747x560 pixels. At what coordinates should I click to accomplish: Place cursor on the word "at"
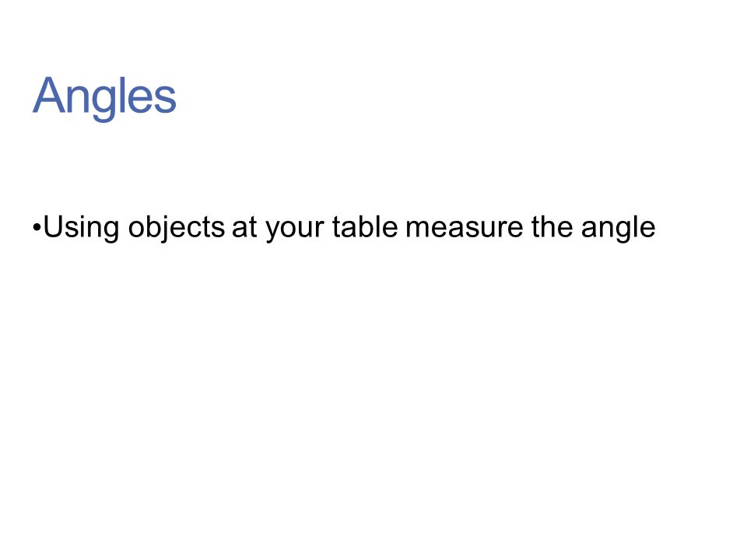coord(244,228)
